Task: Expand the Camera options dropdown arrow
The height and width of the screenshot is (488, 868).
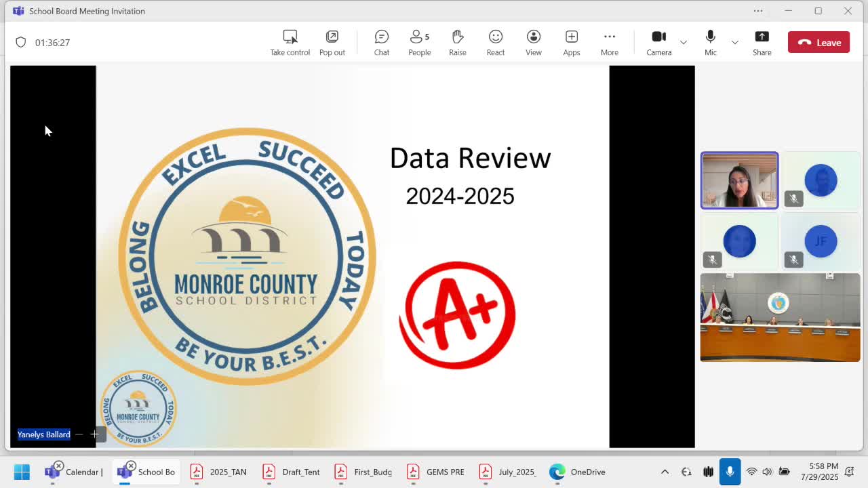Action: point(684,43)
